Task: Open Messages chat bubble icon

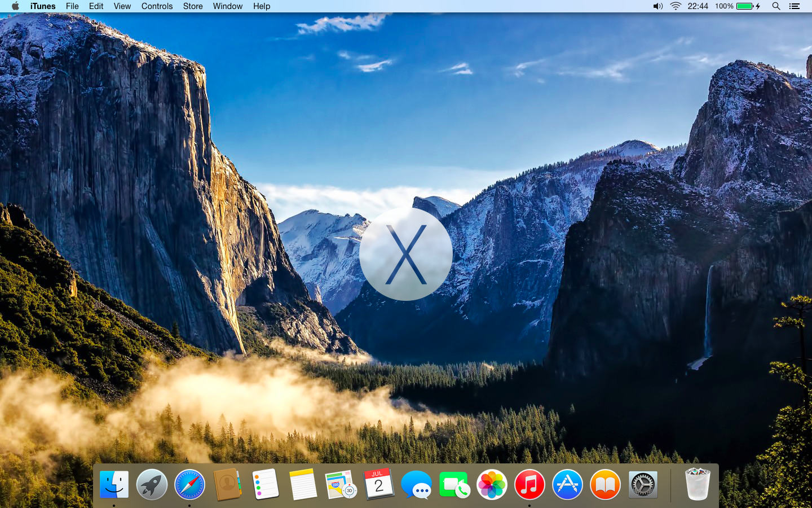Action: coord(416,485)
